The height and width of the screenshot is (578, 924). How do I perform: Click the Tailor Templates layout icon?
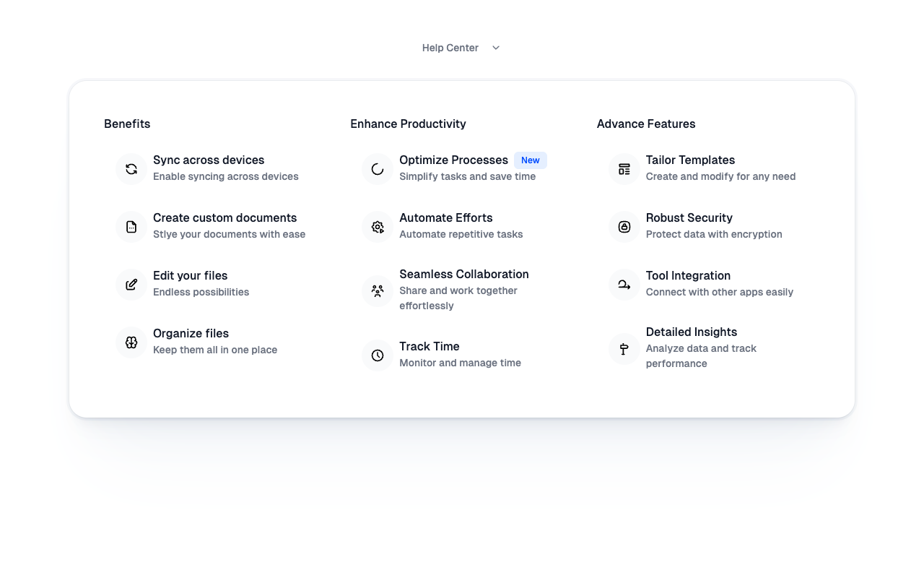click(x=624, y=169)
